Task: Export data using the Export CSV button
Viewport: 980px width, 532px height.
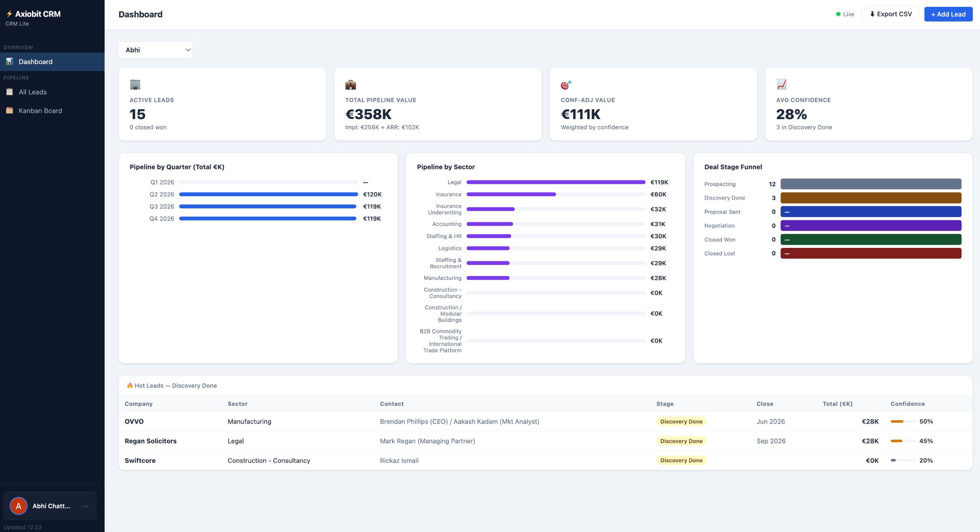Action: pos(891,14)
